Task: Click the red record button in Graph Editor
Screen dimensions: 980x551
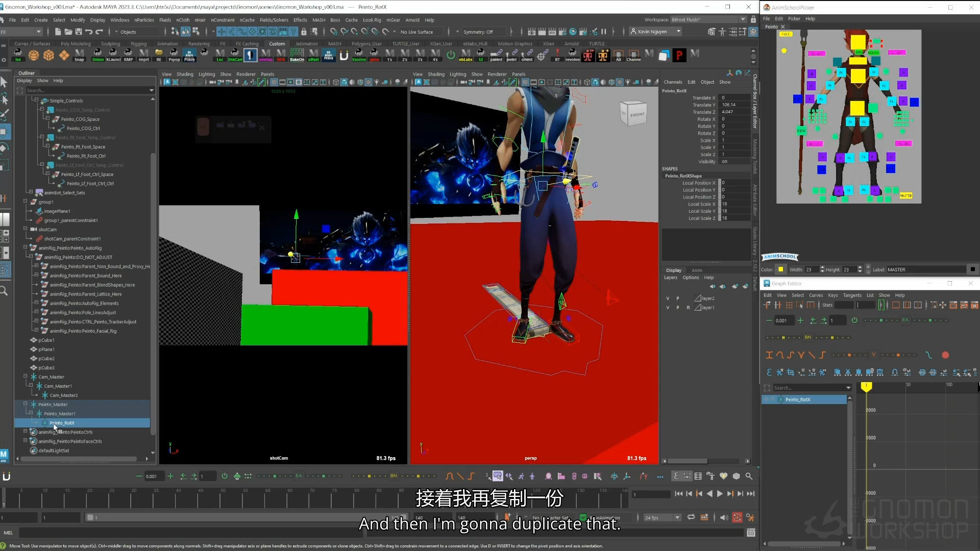Action: [945, 355]
